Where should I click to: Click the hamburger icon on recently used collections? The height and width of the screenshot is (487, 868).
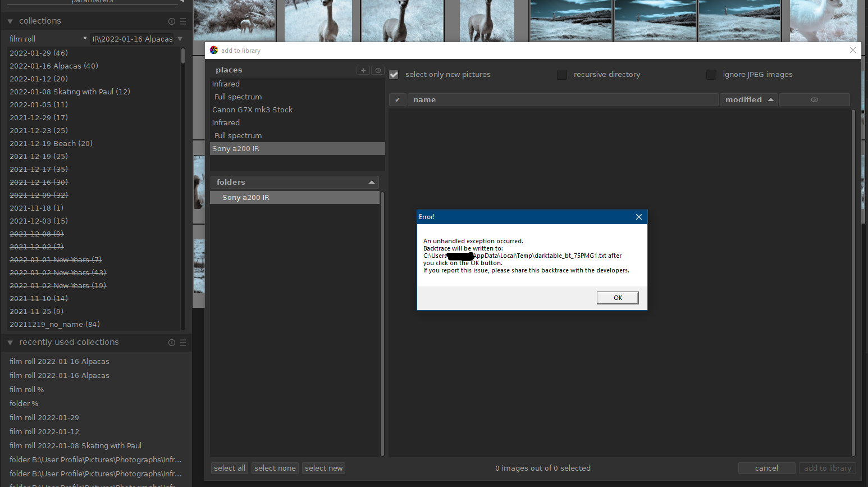pos(182,342)
